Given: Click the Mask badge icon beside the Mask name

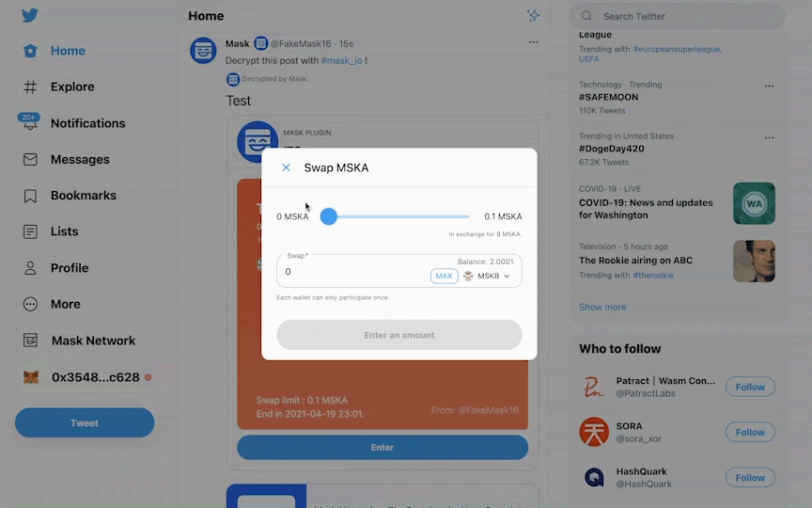Looking at the screenshot, I should 260,43.
